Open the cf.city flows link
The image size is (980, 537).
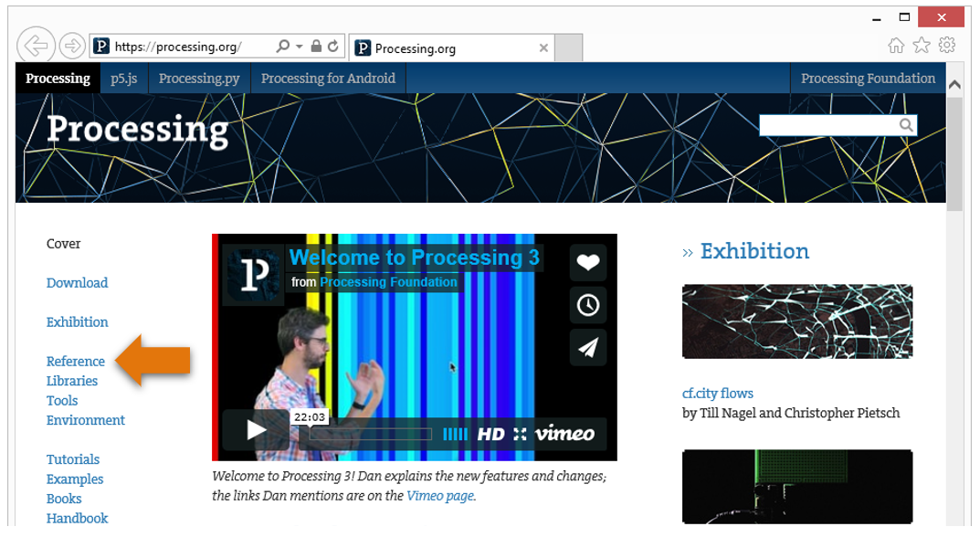point(718,394)
